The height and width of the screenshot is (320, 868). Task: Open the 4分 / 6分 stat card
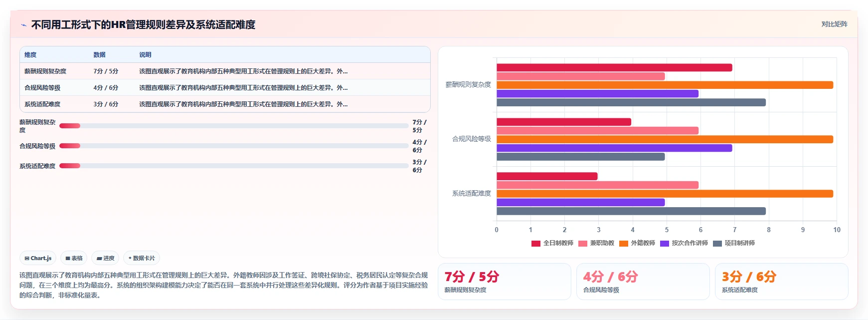pos(643,282)
